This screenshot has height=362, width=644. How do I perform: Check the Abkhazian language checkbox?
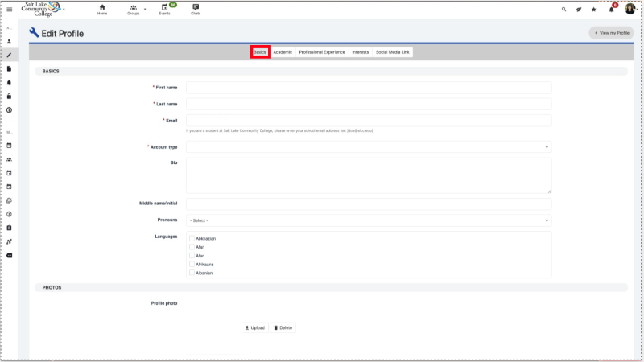click(192, 238)
